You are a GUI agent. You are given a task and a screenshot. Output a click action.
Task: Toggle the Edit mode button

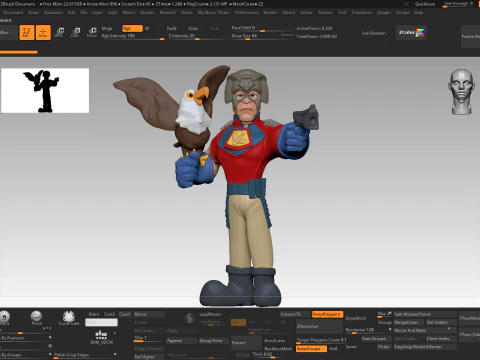click(27, 32)
